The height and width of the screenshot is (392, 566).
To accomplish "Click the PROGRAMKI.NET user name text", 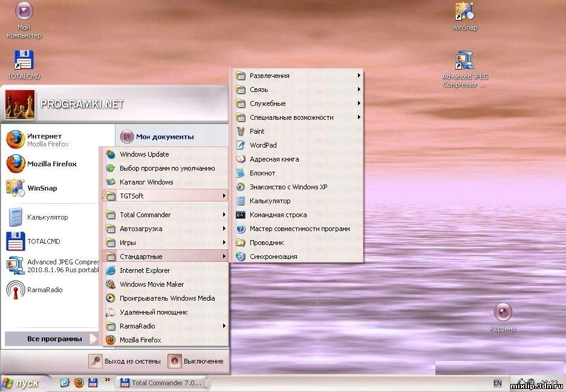I will (82, 104).
